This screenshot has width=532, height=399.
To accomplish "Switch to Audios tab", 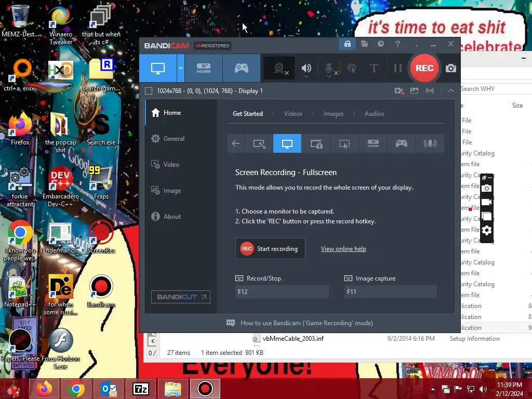I will tap(374, 114).
